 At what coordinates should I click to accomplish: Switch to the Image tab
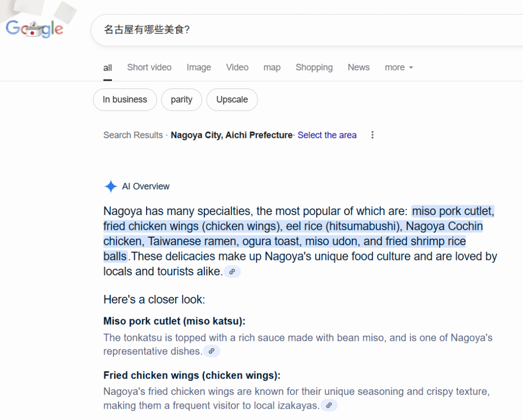(x=199, y=67)
